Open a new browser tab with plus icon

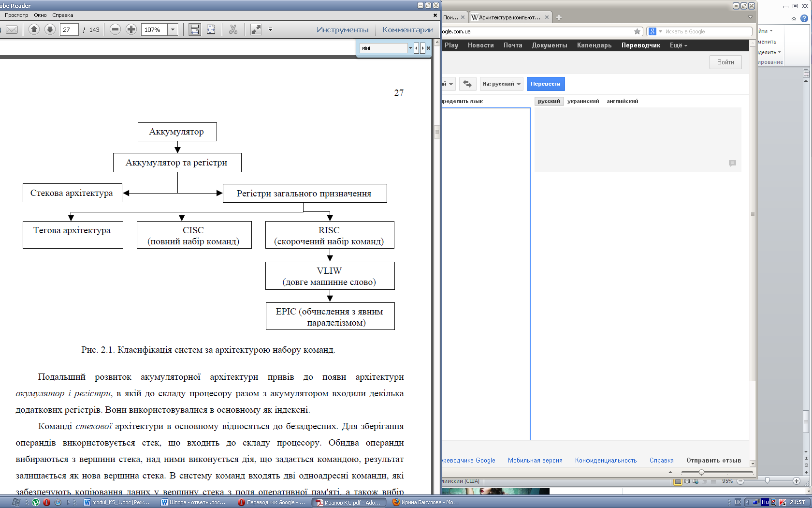click(x=559, y=17)
